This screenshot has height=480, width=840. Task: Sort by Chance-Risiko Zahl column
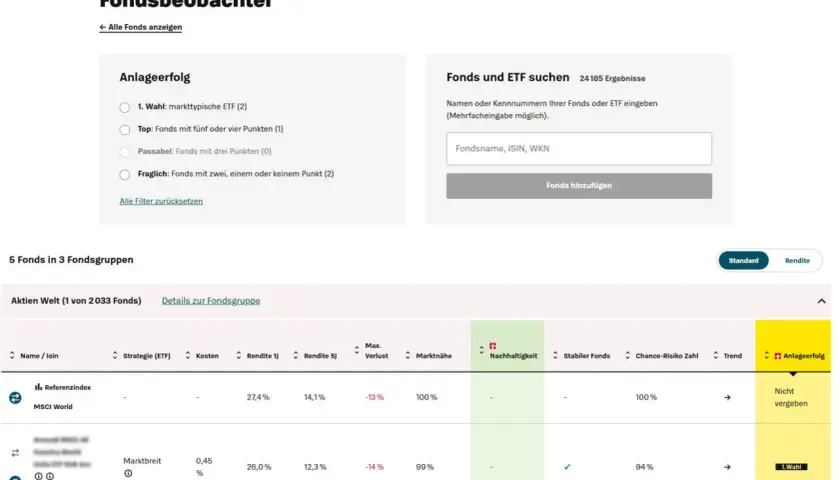(661, 356)
